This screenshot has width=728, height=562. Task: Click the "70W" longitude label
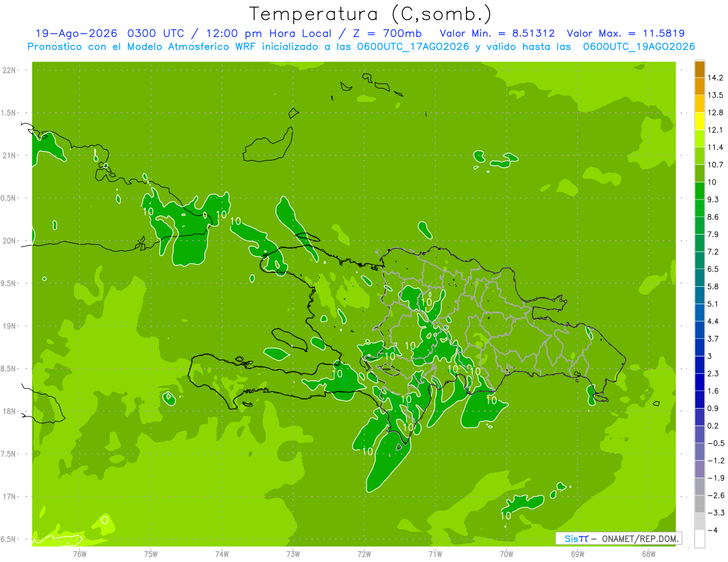point(507,554)
